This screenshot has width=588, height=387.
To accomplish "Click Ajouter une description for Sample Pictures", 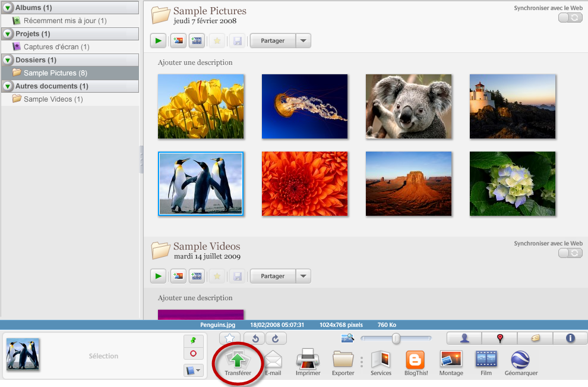I will (x=195, y=62).
